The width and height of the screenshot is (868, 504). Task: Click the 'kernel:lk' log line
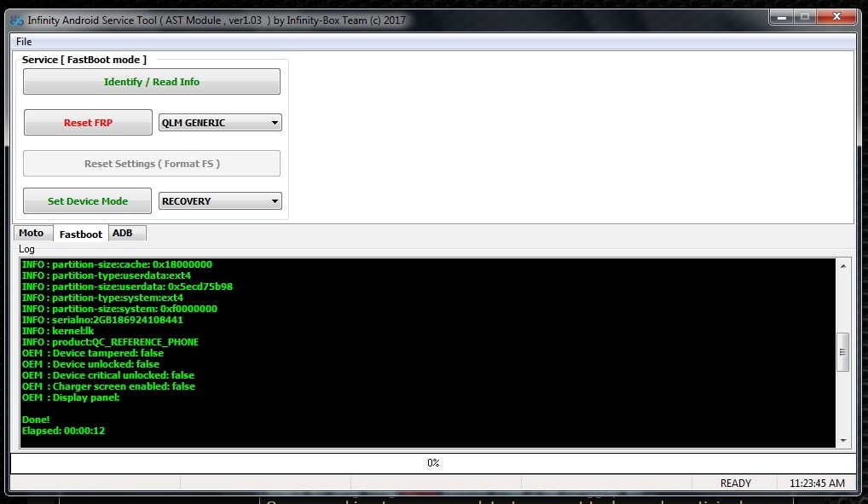click(58, 331)
